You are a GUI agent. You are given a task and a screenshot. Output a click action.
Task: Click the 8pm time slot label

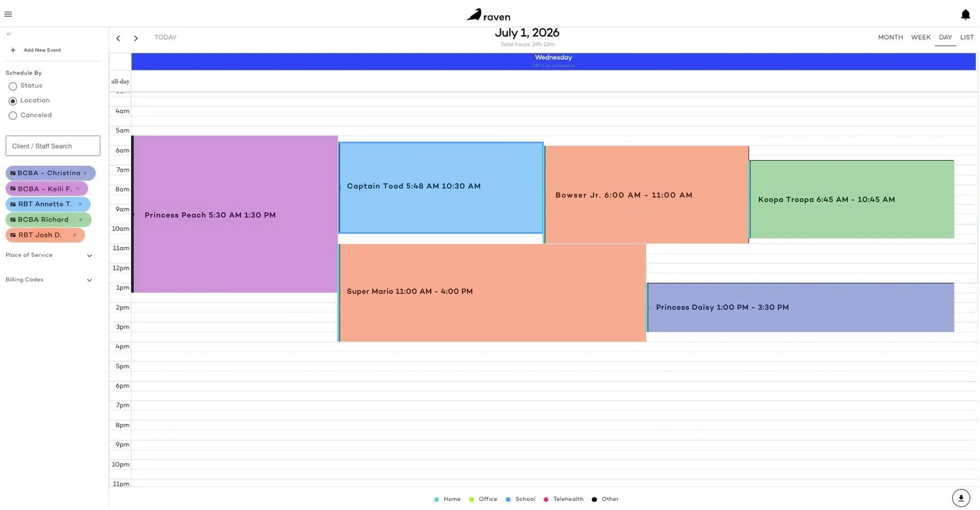[122, 426]
